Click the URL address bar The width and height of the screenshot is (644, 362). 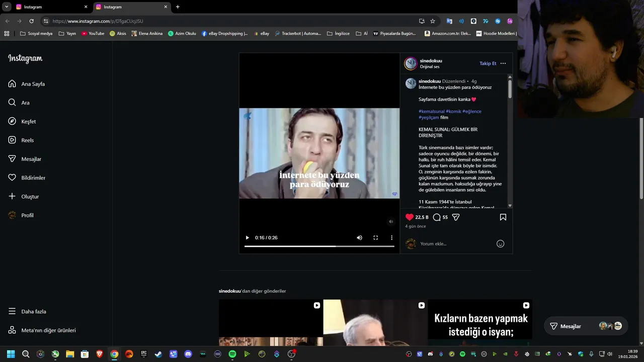pyautogui.click(x=231, y=21)
